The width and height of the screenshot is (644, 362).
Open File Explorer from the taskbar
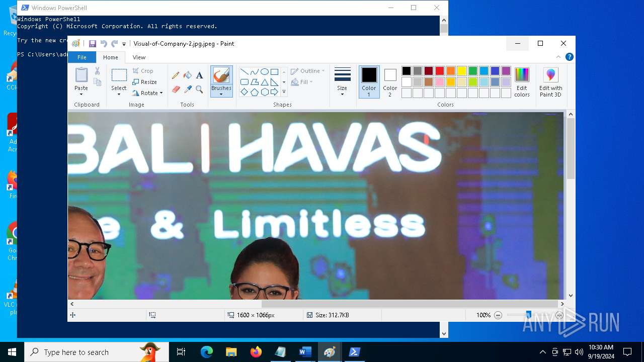231,352
